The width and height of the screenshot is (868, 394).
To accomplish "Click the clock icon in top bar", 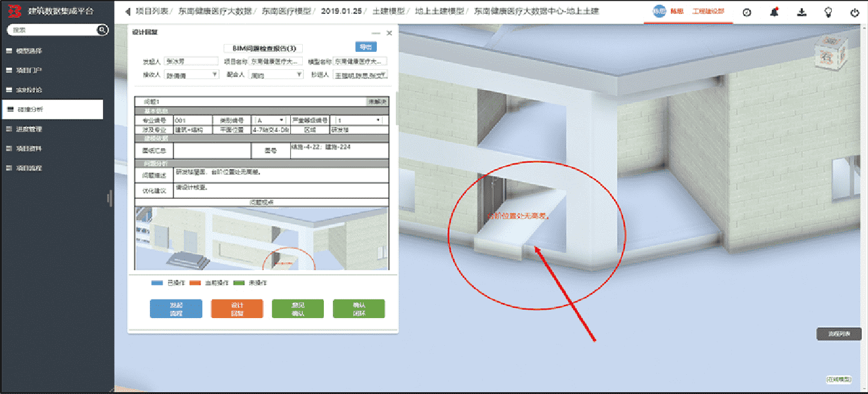I will point(747,12).
